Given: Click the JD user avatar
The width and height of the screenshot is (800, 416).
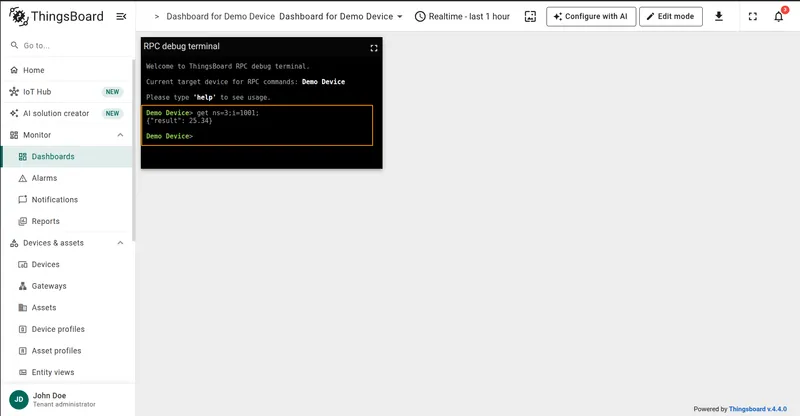Looking at the screenshot, I should point(19,400).
